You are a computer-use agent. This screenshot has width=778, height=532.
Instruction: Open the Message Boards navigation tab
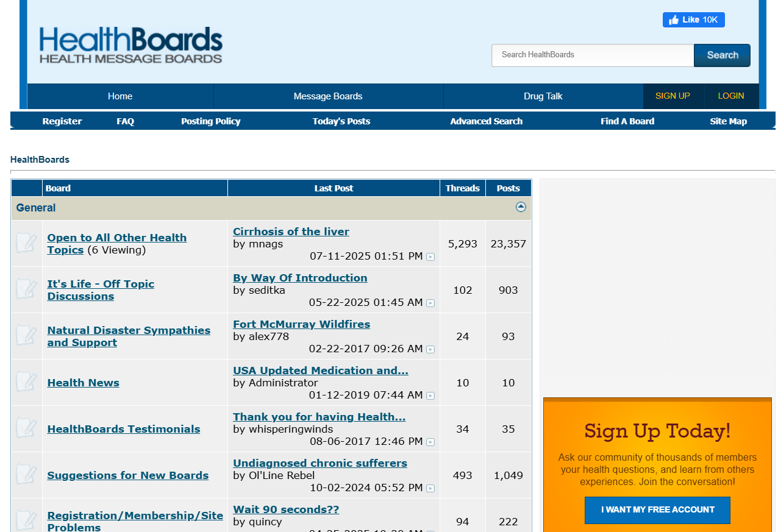[x=328, y=96]
